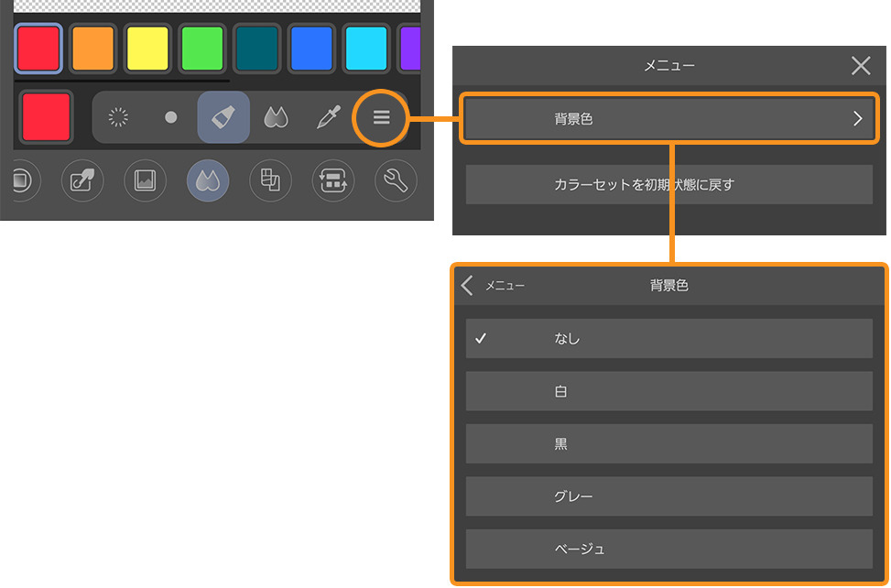This screenshot has height=588, width=891.
Task: Open the 背景色 submenu
Action: [668, 119]
